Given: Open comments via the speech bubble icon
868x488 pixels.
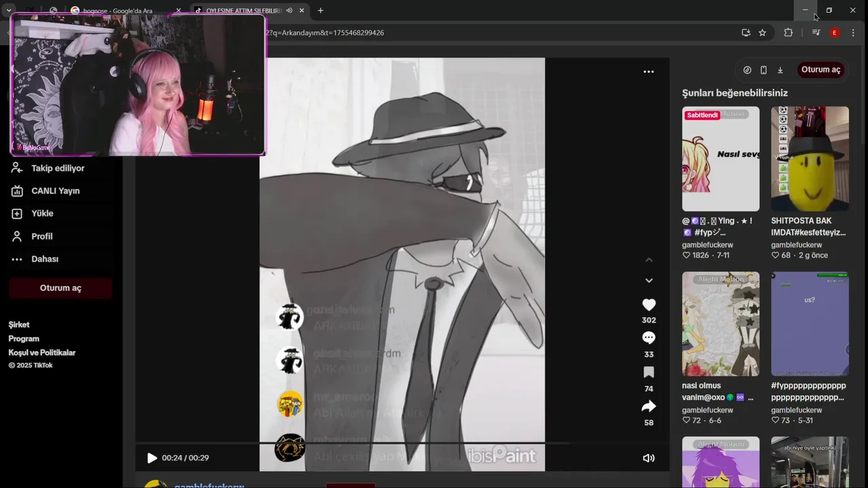Looking at the screenshot, I should [648, 338].
